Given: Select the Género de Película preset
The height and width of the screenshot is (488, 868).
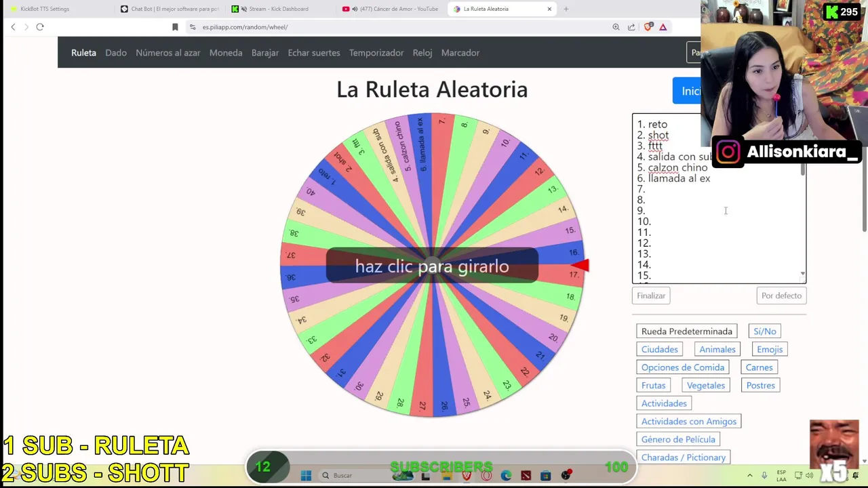Looking at the screenshot, I should (678, 439).
